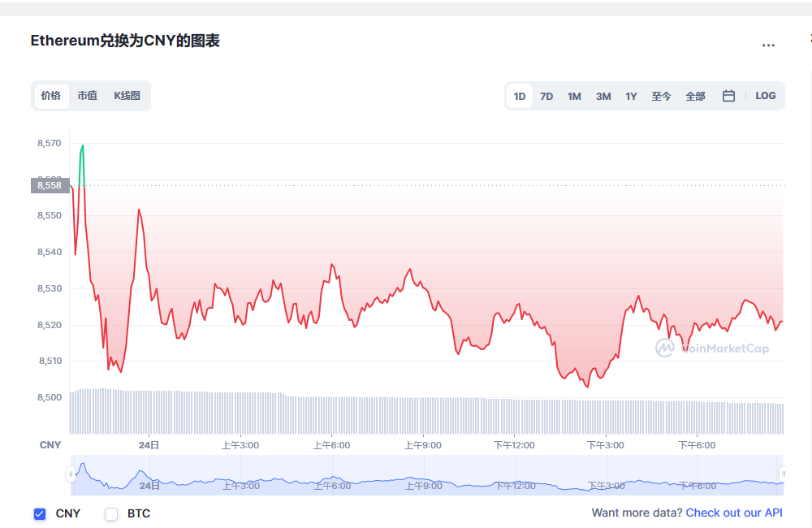Click the 下午12:00 x-axis label

point(514,445)
